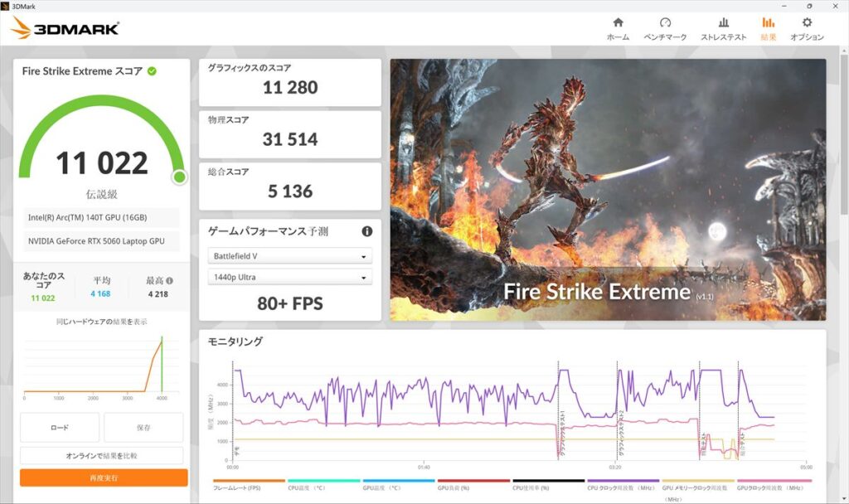
Task: Toggle the CPU使用率 (%) legend entry
Action: pyautogui.click(x=548, y=484)
